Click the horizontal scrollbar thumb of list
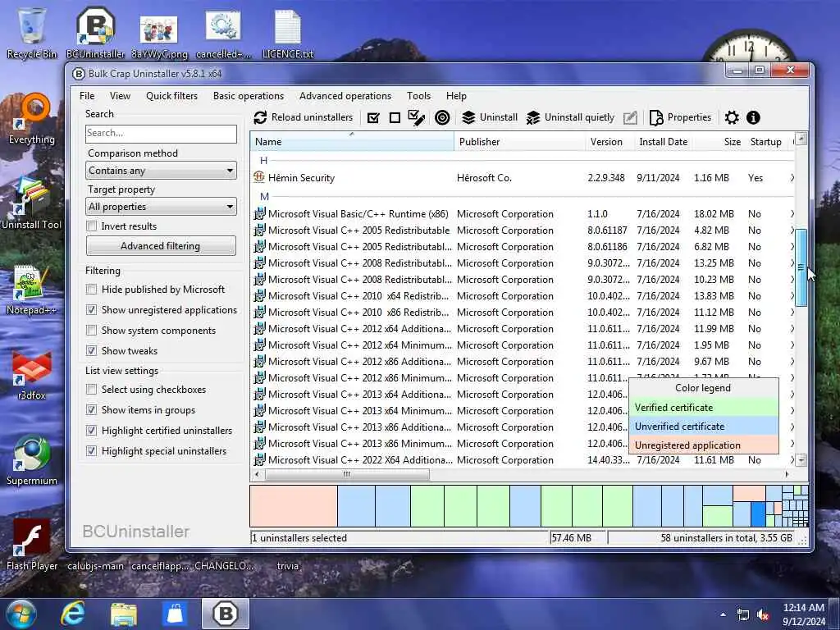 coord(347,474)
